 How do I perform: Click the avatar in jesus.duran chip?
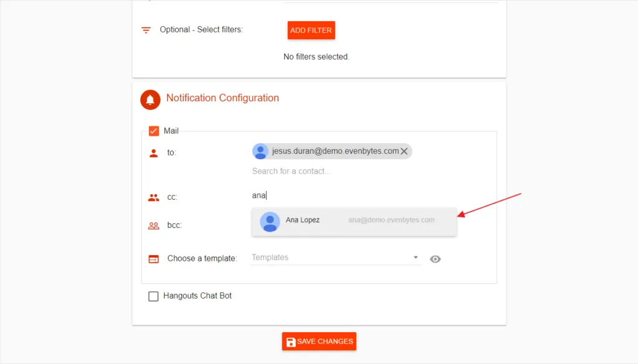(260, 151)
